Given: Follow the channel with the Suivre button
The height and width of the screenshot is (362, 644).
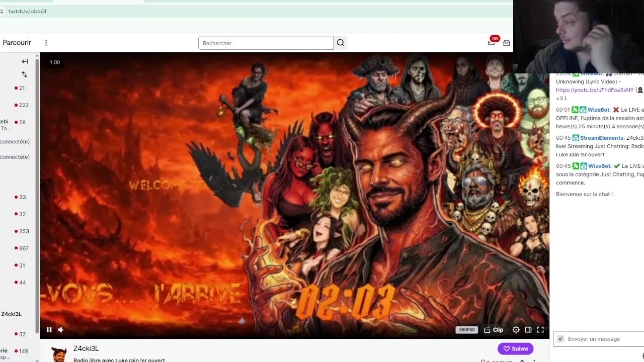Looking at the screenshot, I should [x=515, y=348].
